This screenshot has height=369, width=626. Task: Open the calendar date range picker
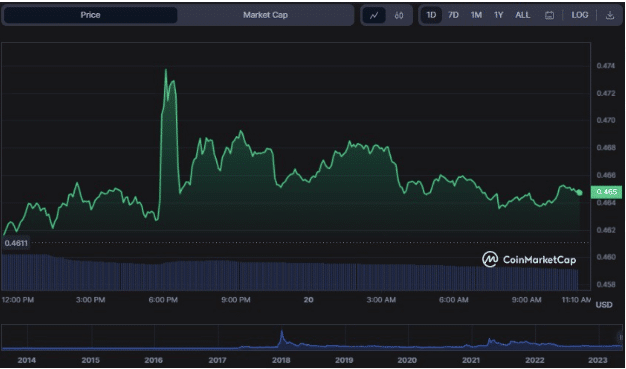[x=549, y=16]
